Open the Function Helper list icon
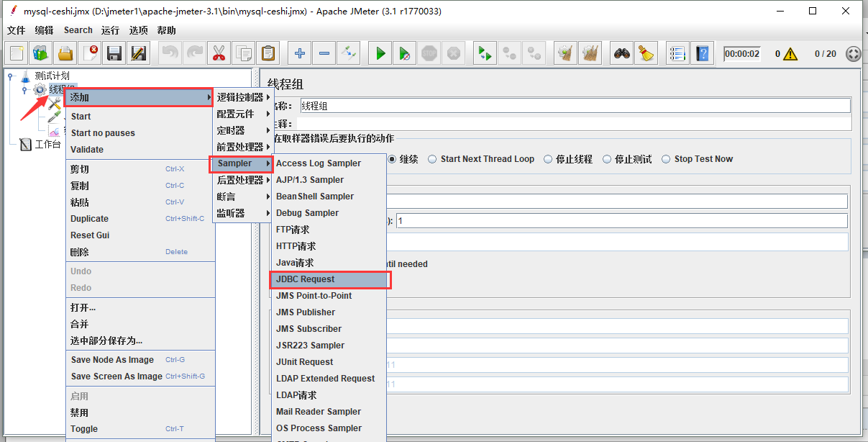 coord(677,53)
